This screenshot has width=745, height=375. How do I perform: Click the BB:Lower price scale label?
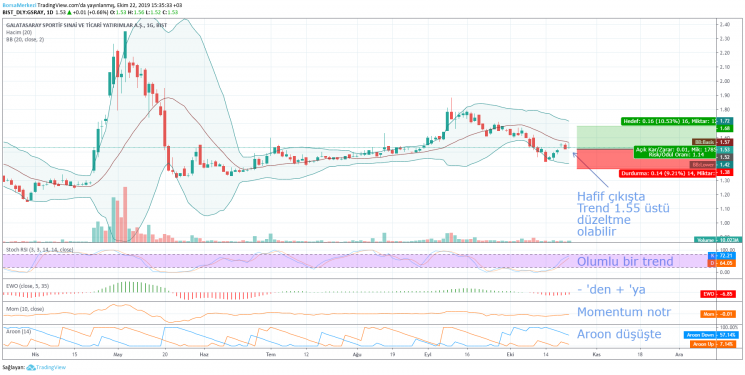pyautogui.click(x=703, y=164)
